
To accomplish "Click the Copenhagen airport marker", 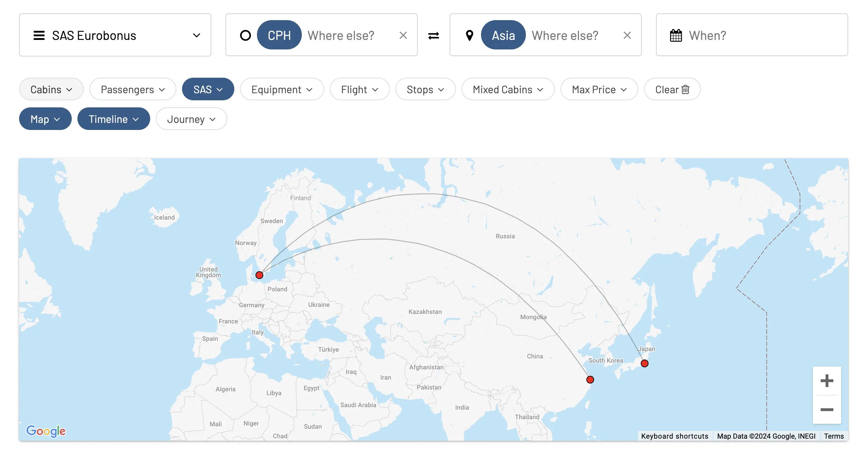I will [x=259, y=275].
